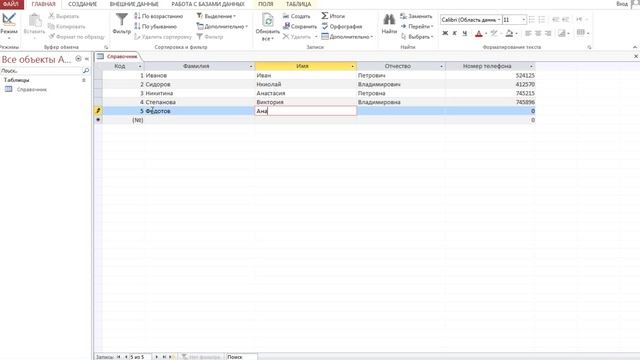The image size is (640, 360).
Task: Click Итоги totals sigma icon
Action: (325, 16)
